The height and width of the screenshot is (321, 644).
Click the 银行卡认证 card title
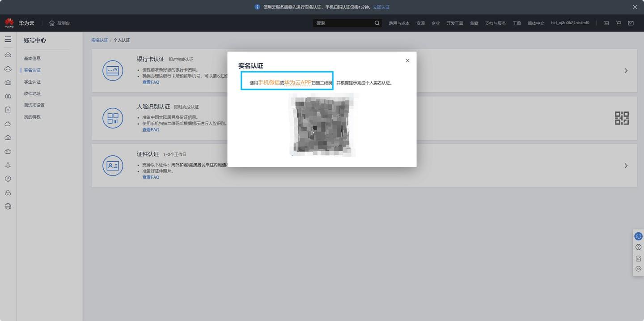[151, 59]
